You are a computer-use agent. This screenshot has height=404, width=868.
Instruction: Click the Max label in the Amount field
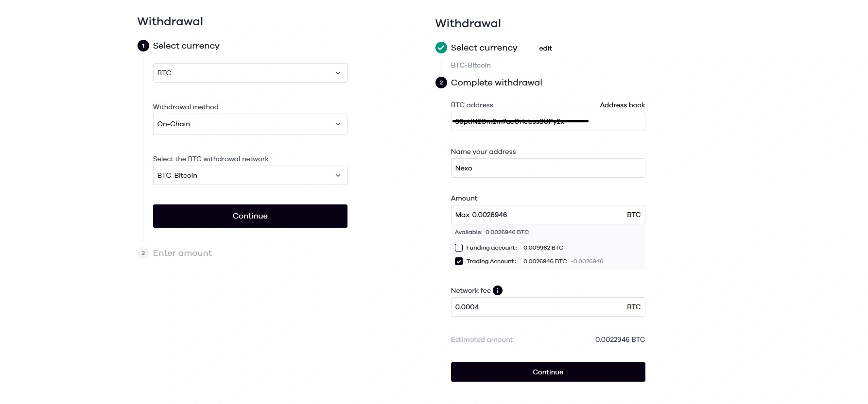pyautogui.click(x=462, y=215)
